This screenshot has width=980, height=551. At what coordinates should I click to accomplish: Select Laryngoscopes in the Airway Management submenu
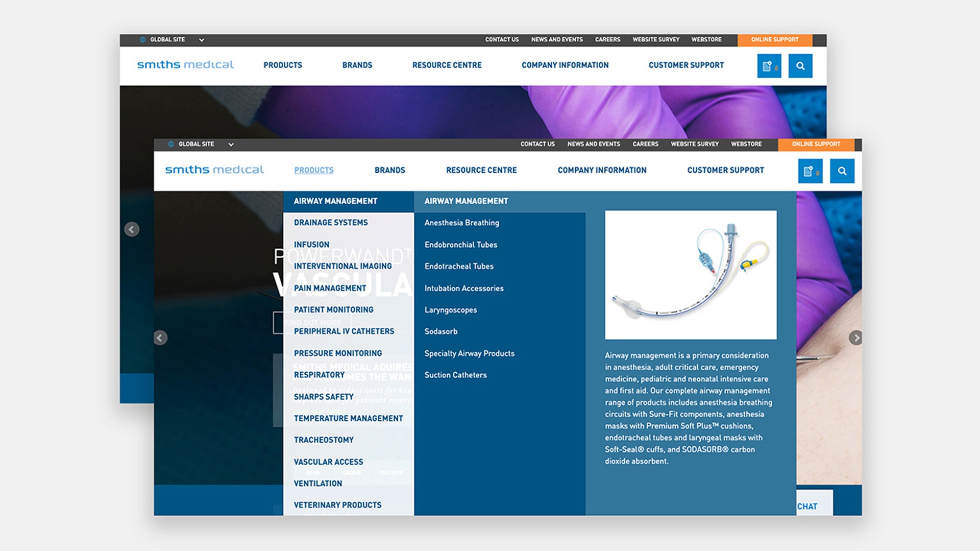tap(451, 310)
